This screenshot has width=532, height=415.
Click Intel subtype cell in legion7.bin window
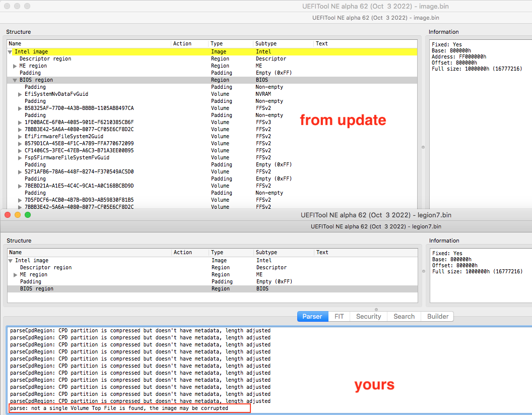pos(264,261)
